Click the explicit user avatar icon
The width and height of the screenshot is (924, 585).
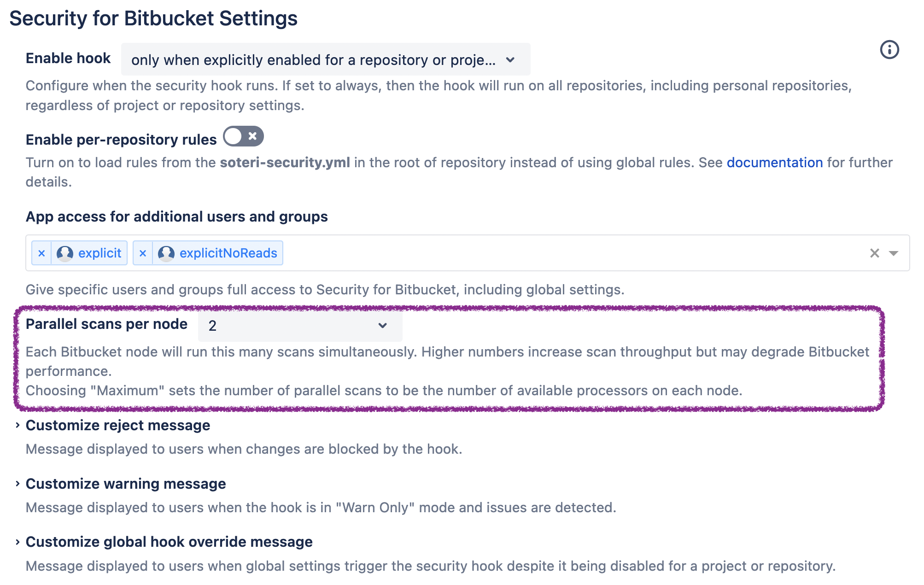click(65, 253)
